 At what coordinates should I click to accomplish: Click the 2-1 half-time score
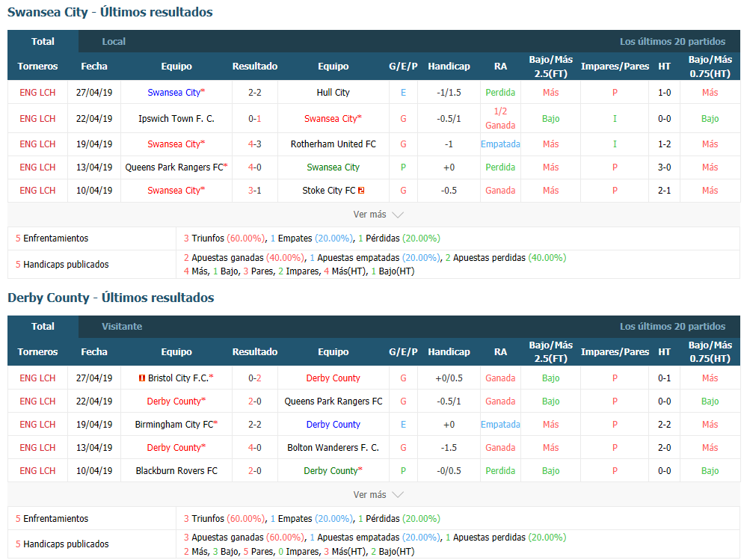(664, 191)
